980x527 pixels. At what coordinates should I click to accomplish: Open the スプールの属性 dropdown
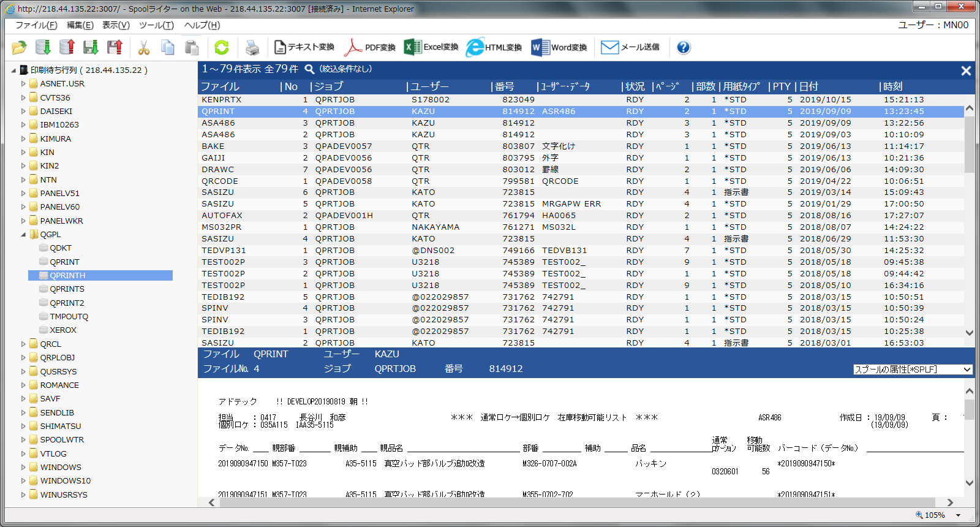[x=913, y=370]
